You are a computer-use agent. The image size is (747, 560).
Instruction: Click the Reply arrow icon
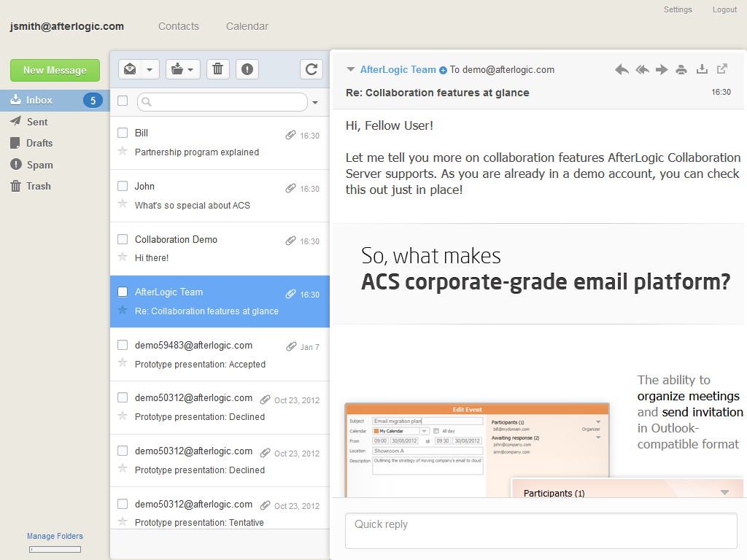[x=622, y=69]
